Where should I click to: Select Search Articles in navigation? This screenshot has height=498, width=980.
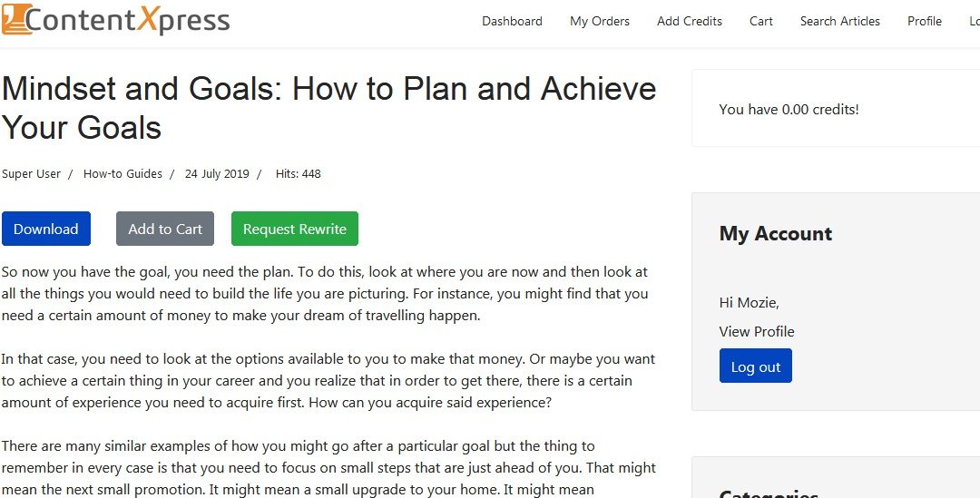840,21
